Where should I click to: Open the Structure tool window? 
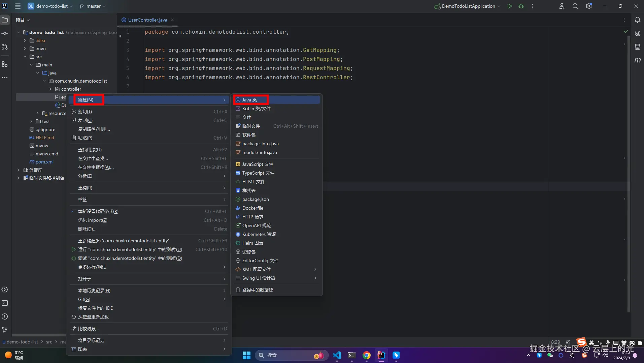pos(5,64)
